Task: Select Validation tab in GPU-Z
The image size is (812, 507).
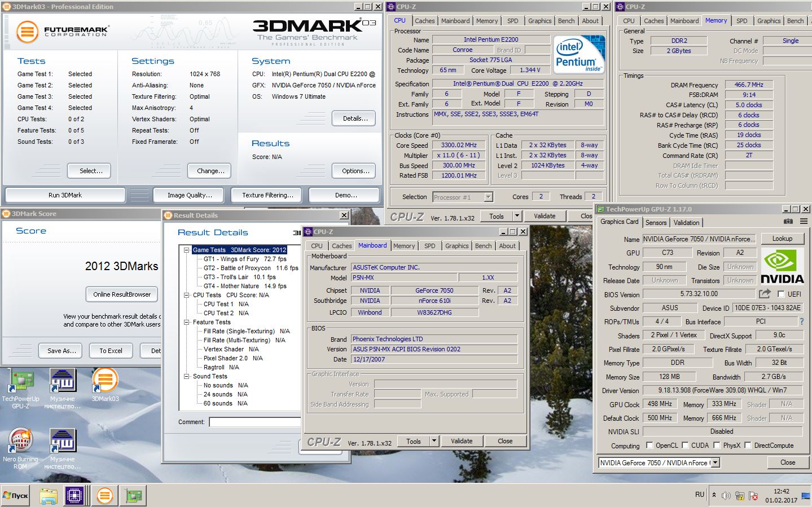Action: (686, 223)
